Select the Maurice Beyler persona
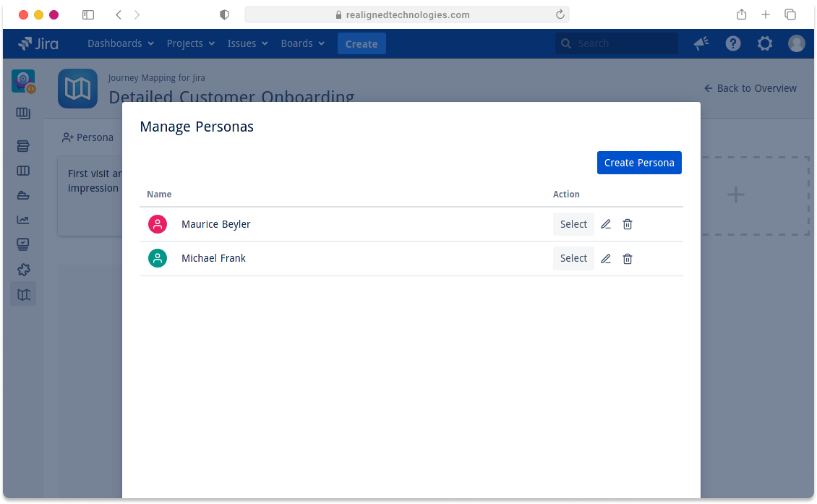817x504 pixels. (x=573, y=224)
